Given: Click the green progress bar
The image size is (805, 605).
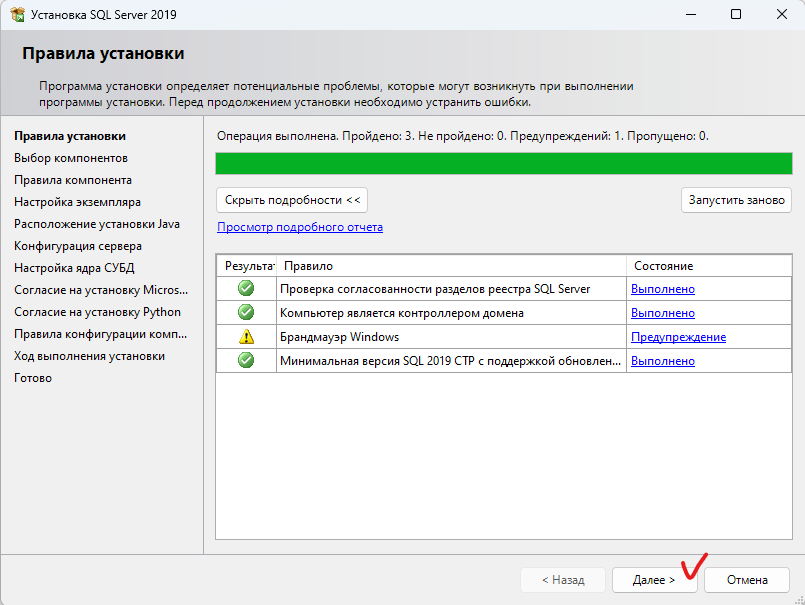Looking at the screenshot, I should pos(504,163).
